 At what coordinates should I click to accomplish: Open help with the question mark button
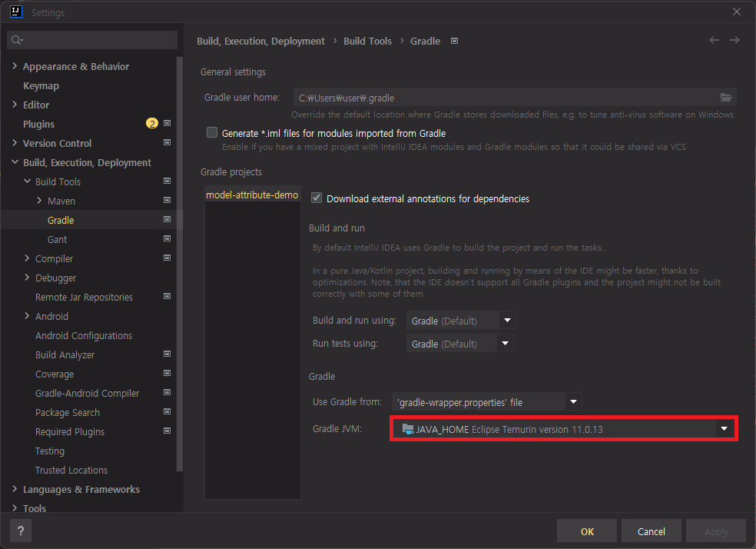21,531
